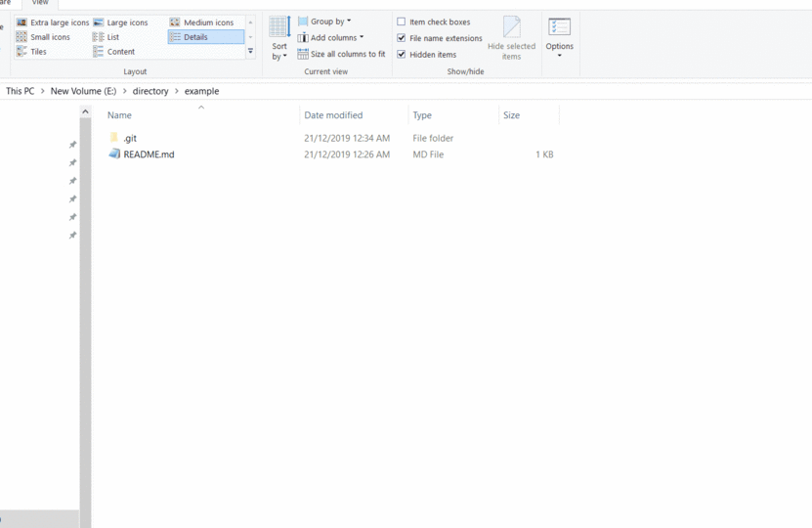Expand chevron after directory breadcrumb

pos(177,91)
